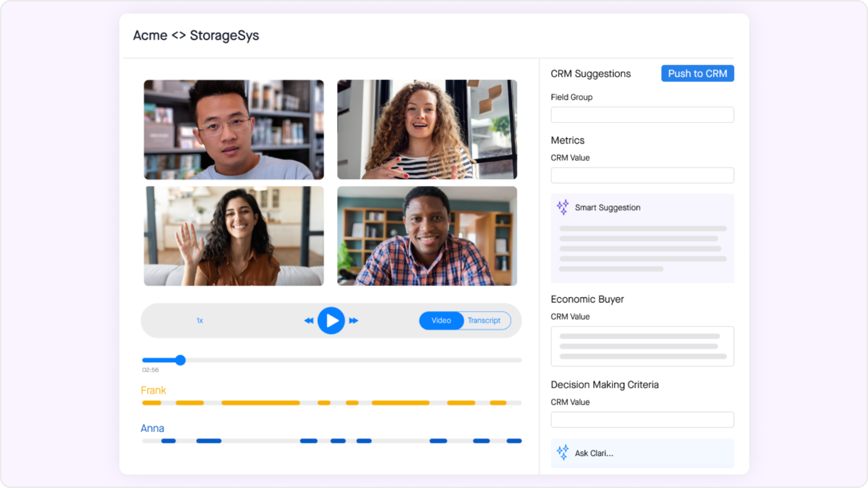
Task: Click the fast-forward double-arrow icon
Action: click(x=353, y=321)
